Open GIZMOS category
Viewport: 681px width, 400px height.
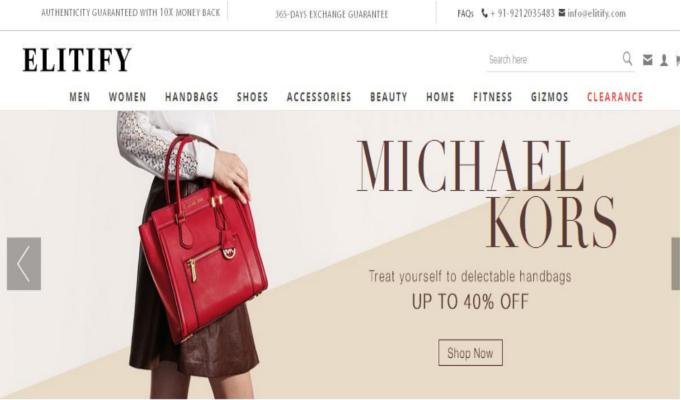(x=549, y=97)
